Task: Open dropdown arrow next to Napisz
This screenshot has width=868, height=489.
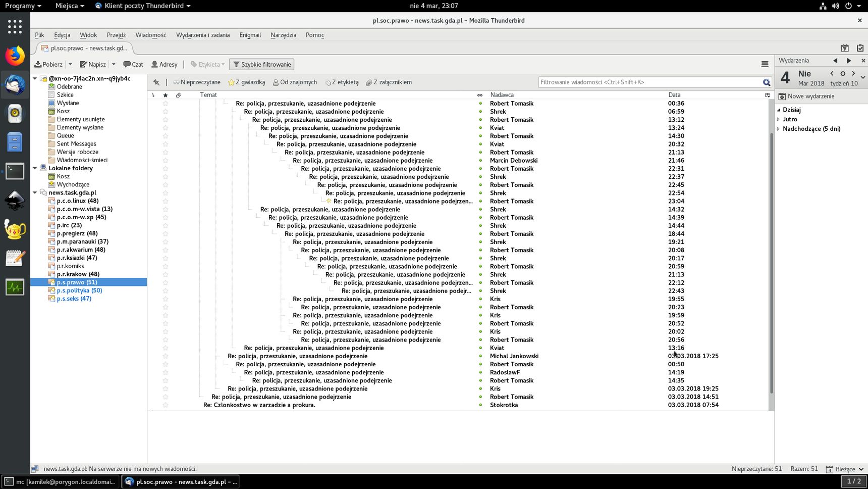Action: [x=114, y=64]
